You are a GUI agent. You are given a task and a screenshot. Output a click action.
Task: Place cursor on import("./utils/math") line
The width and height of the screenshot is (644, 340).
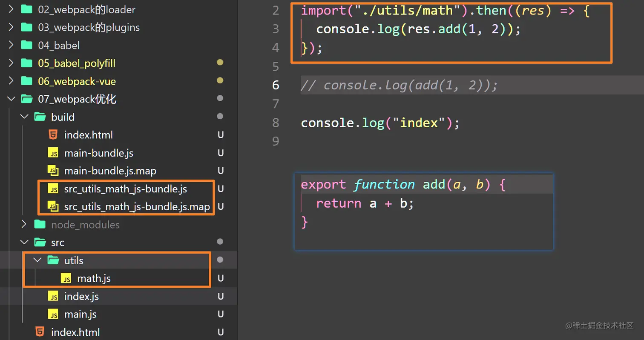(x=445, y=10)
